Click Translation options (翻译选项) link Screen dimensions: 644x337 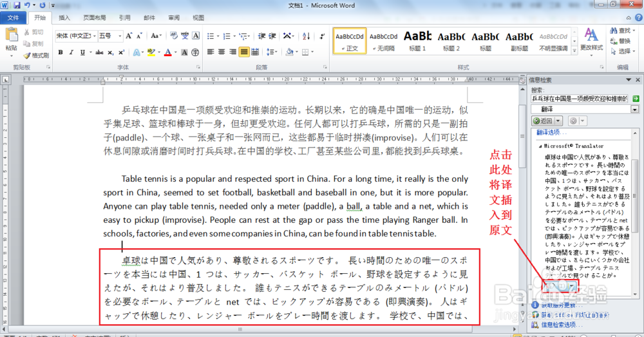[x=551, y=132]
